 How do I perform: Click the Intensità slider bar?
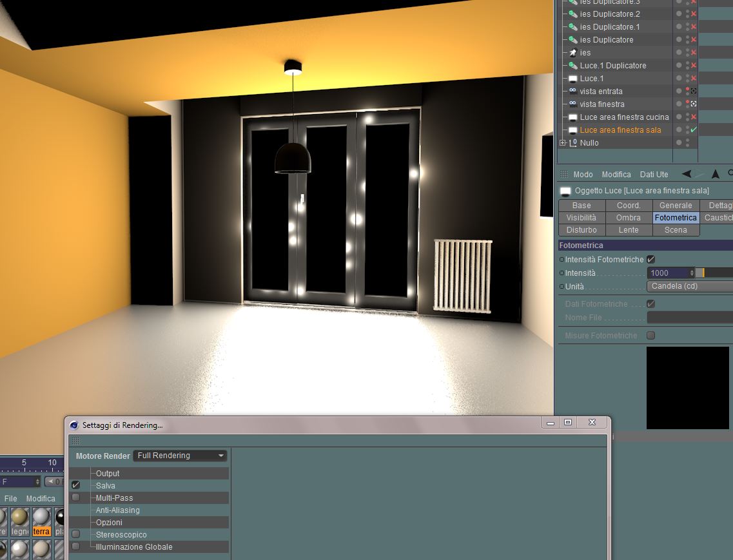coord(714,273)
